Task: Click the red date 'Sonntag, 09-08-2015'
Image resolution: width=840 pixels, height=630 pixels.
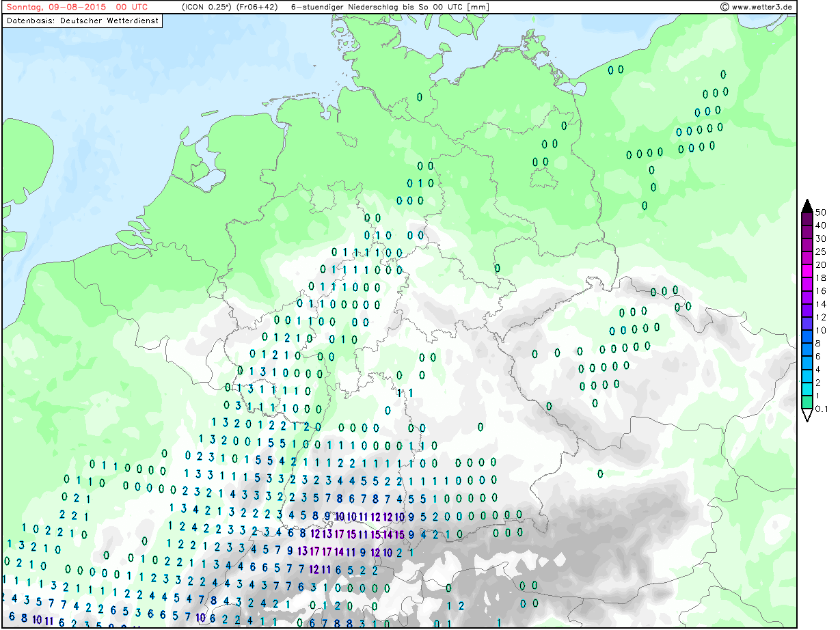Action: click(x=55, y=7)
